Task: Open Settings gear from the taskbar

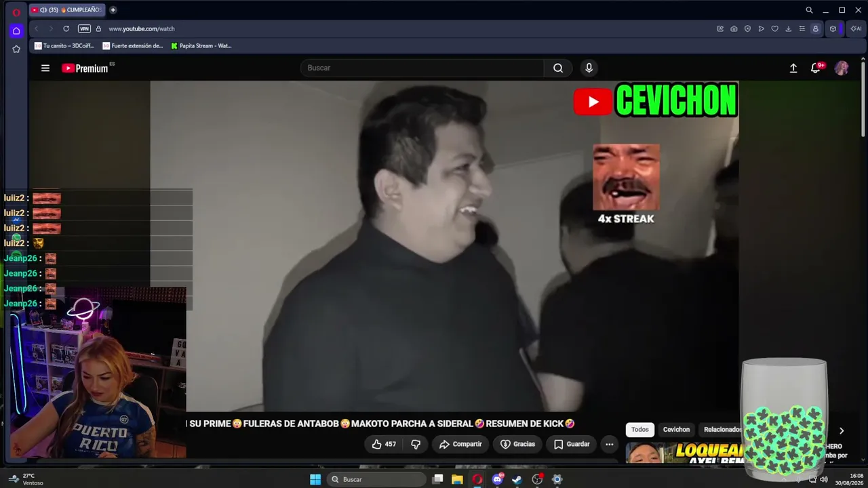Action: [557, 479]
